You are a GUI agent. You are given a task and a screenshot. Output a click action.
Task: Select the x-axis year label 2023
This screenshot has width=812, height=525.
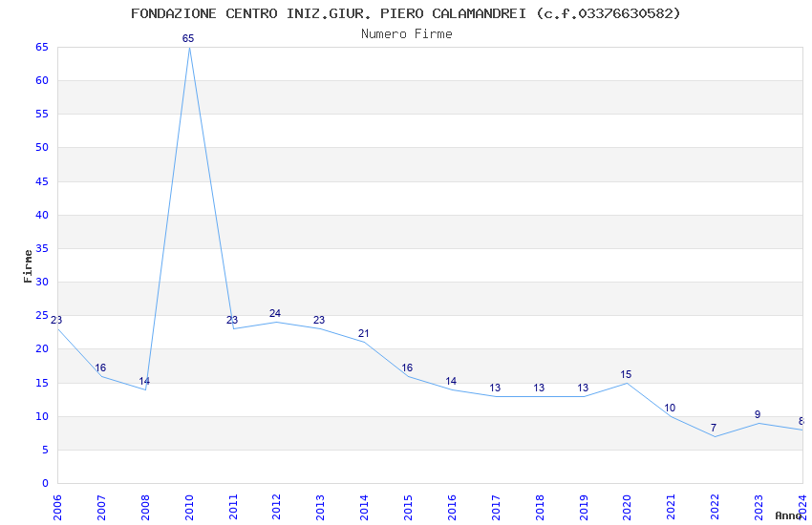click(759, 508)
